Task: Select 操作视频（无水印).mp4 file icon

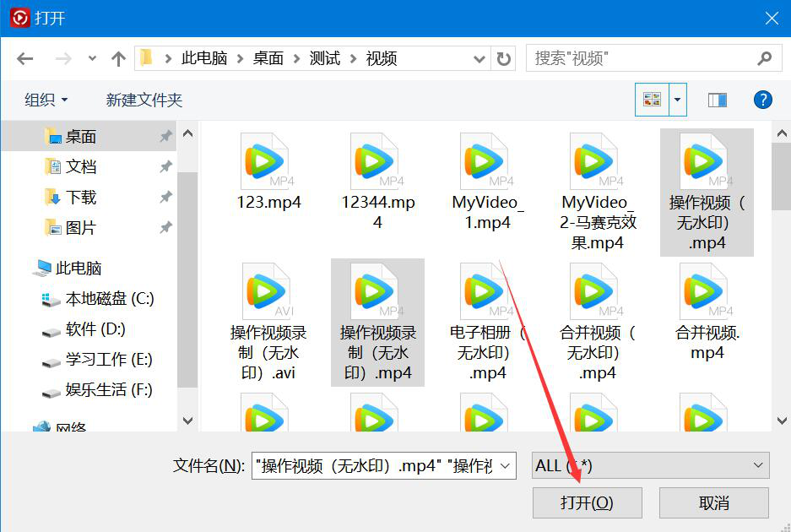Action: click(x=704, y=161)
